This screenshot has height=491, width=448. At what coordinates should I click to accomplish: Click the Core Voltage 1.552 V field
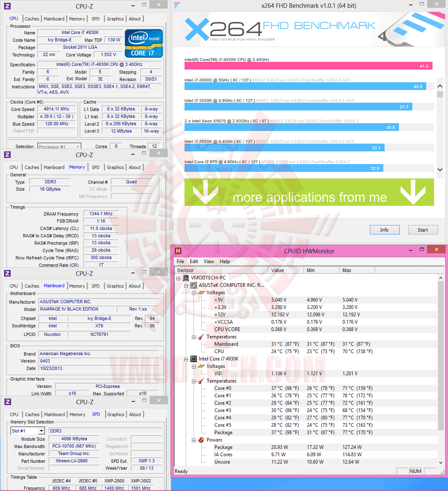[x=108, y=54]
